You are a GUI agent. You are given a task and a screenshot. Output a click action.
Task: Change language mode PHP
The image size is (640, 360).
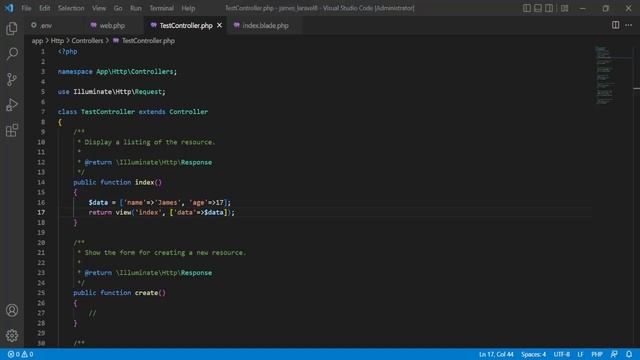[597, 354]
